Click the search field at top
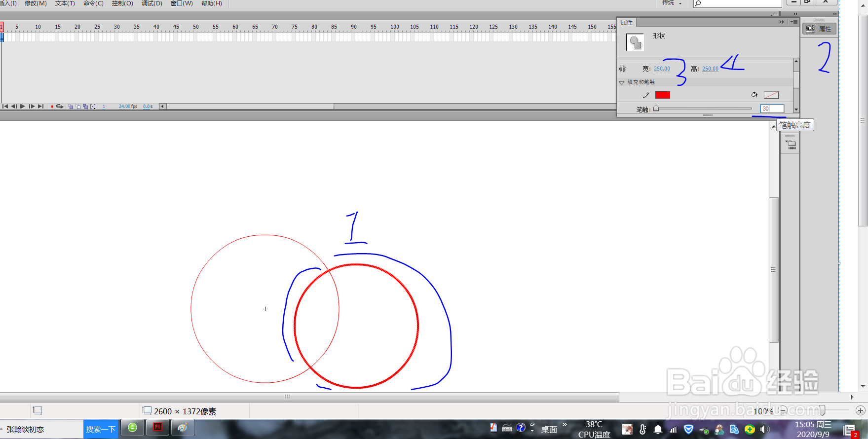 tap(737, 3)
